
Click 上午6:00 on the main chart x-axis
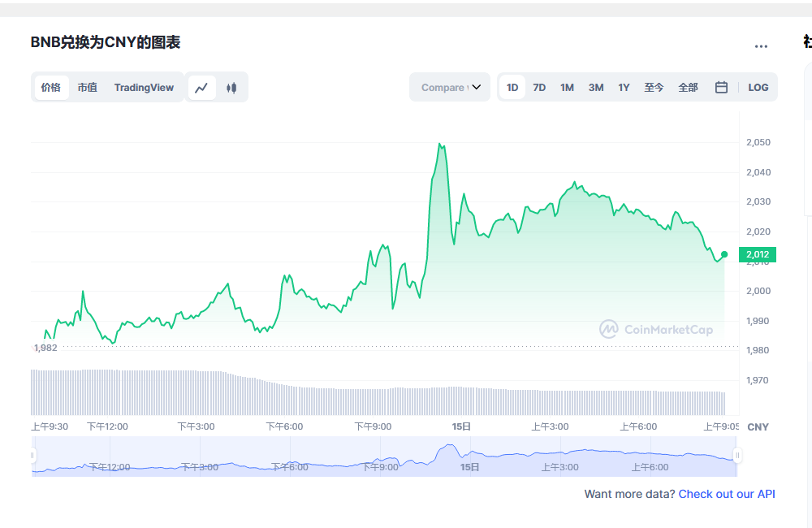pyautogui.click(x=638, y=426)
